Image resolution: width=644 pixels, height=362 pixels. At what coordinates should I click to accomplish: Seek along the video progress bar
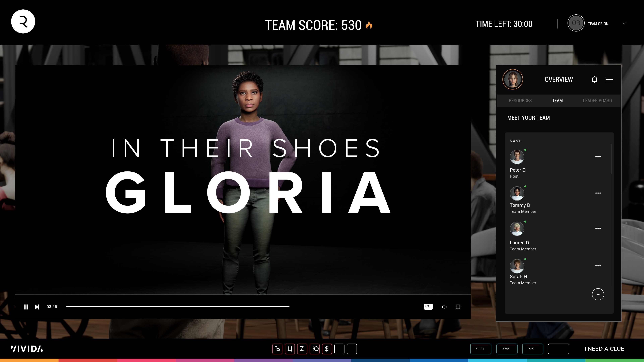click(x=177, y=306)
